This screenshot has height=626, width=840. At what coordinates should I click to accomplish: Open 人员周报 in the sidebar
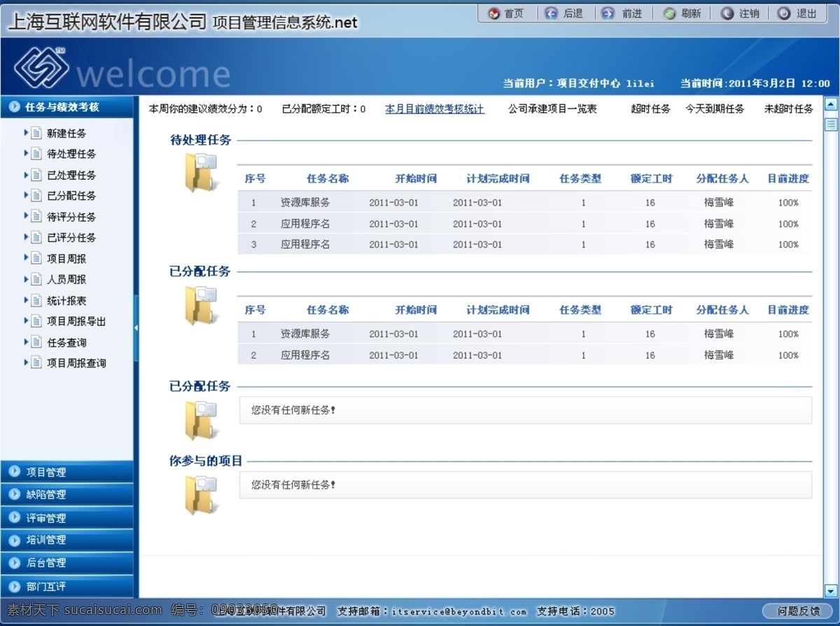(66, 279)
